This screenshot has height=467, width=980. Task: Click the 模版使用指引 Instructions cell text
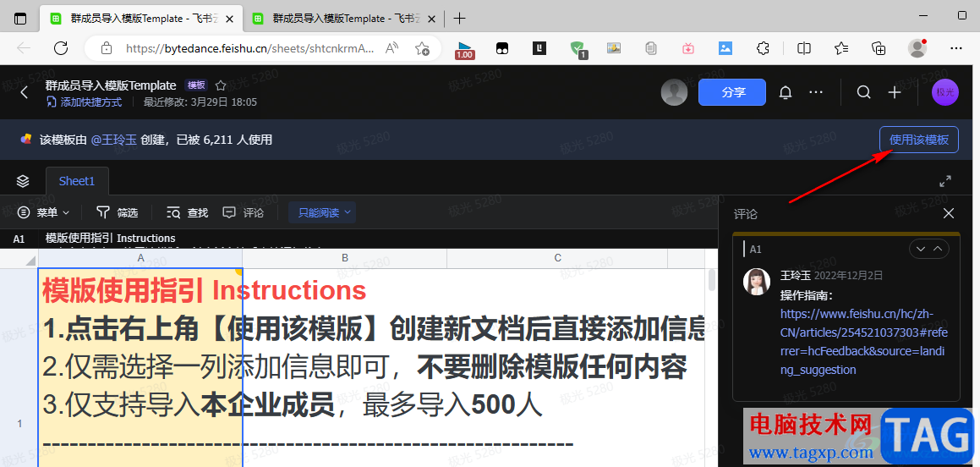click(x=204, y=290)
